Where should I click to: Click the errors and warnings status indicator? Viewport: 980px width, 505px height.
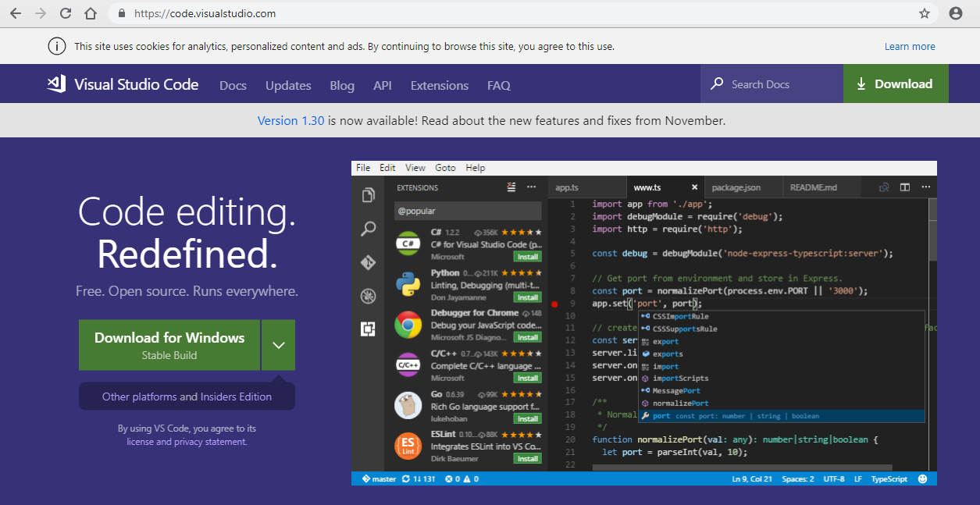point(462,479)
